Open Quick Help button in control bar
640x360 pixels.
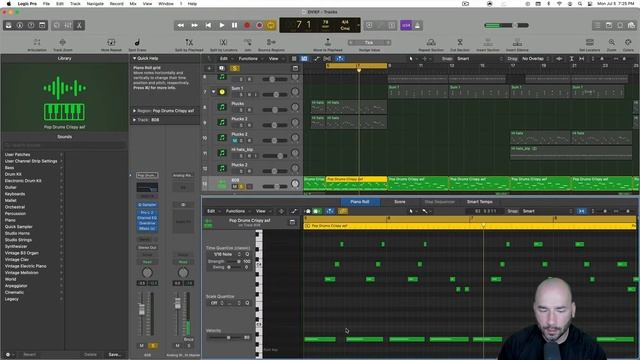pos(31,25)
